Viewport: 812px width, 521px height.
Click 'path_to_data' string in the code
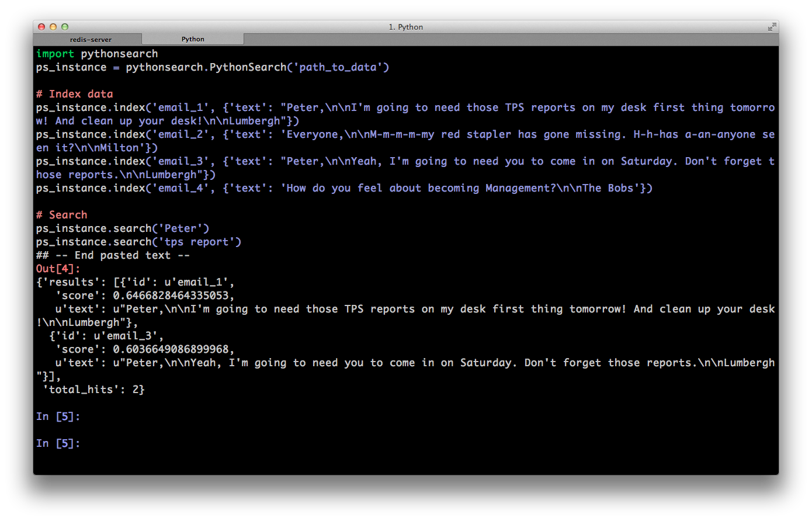pos(338,67)
